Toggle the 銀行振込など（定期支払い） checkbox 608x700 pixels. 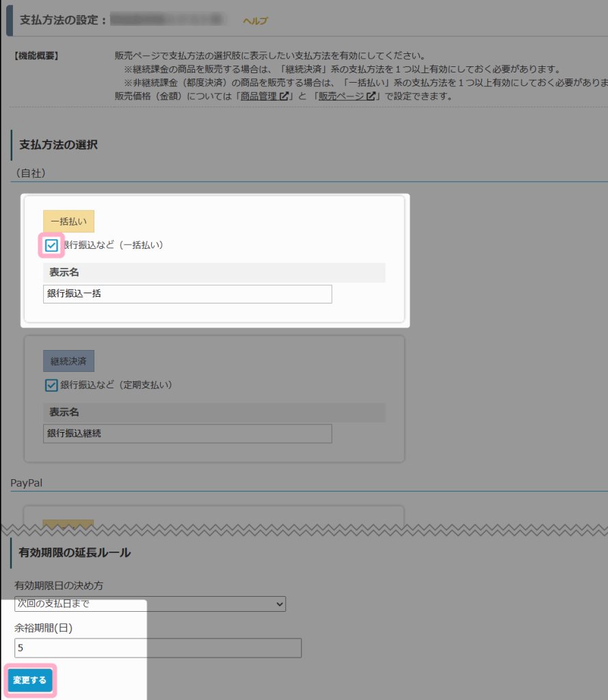click(51, 385)
